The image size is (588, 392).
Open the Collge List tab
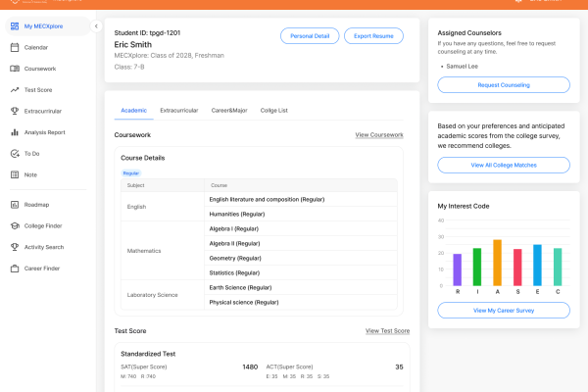coord(274,111)
